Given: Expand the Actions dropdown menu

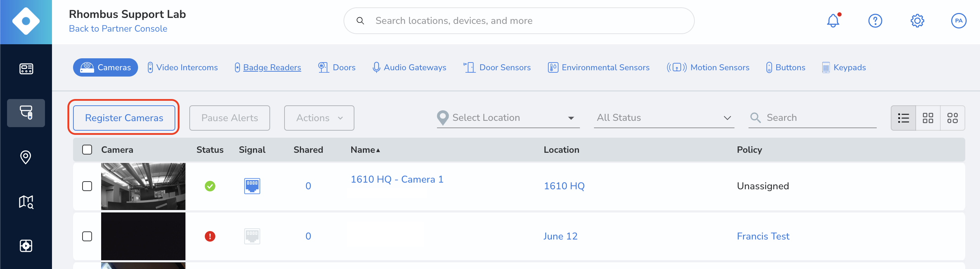Looking at the screenshot, I should pos(319,118).
